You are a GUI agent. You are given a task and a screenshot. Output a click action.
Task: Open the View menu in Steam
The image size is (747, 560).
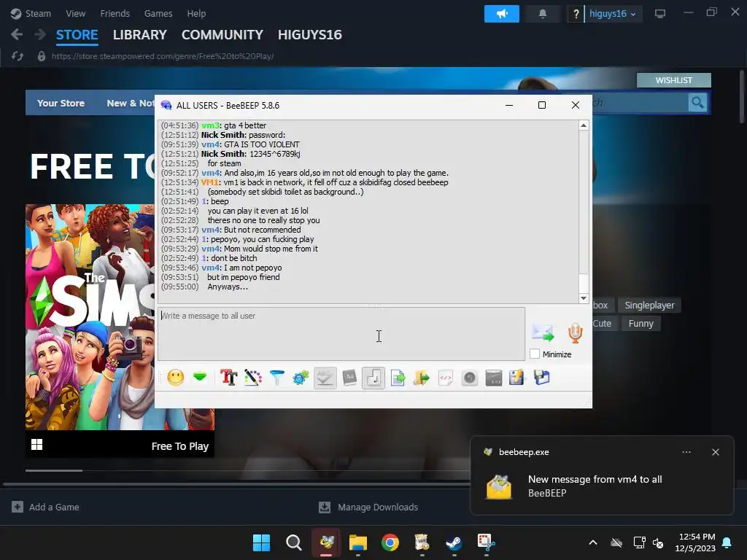click(x=76, y=13)
